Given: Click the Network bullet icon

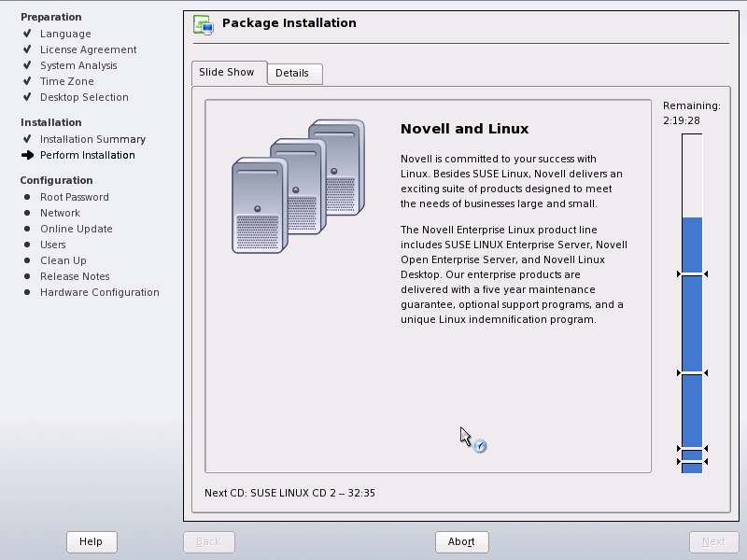Looking at the screenshot, I should [x=27, y=213].
